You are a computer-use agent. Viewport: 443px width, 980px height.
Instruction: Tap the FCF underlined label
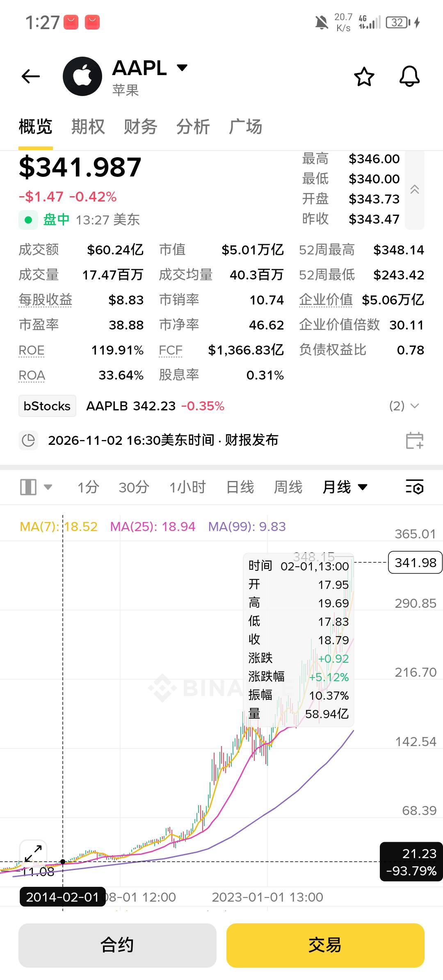pyautogui.click(x=171, y=350)
